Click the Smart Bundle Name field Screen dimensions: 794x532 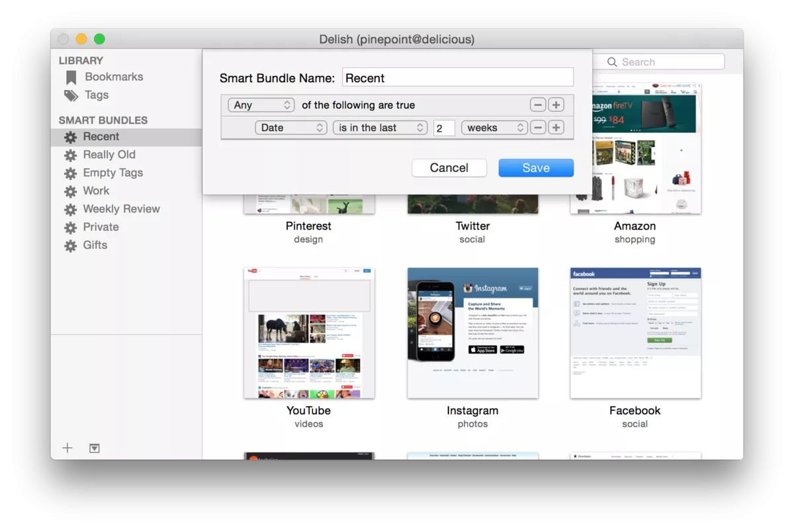[x=458, y=77]
